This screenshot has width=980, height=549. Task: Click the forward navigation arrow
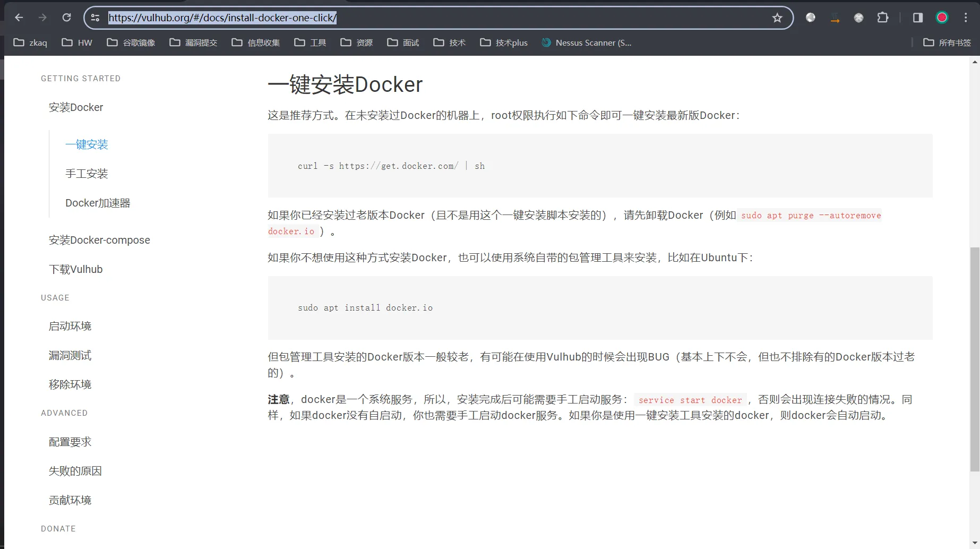point(43,17)
